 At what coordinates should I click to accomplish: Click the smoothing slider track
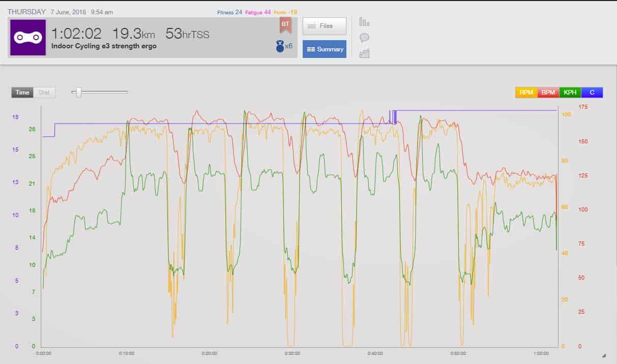click(100, 92)
